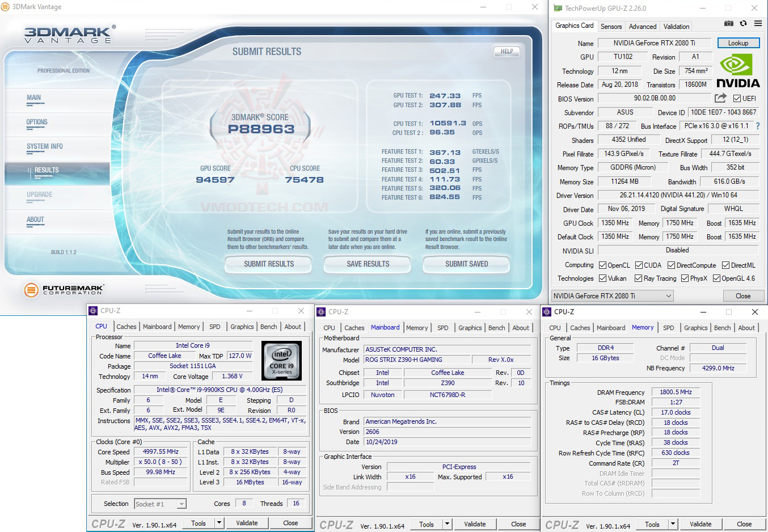This screenshot has width=768, height=532.
Task: Switch to Sensors tab in GPU-Z
Action: click(611, 26)
